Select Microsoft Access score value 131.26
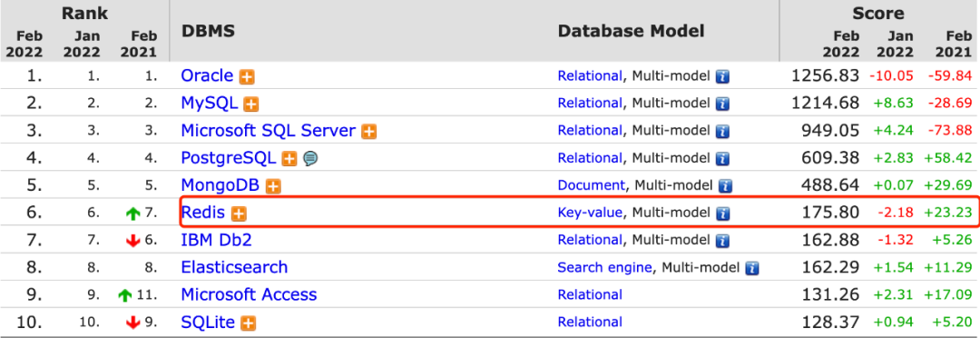Screen dimensions: 980x338 (831, 295)
